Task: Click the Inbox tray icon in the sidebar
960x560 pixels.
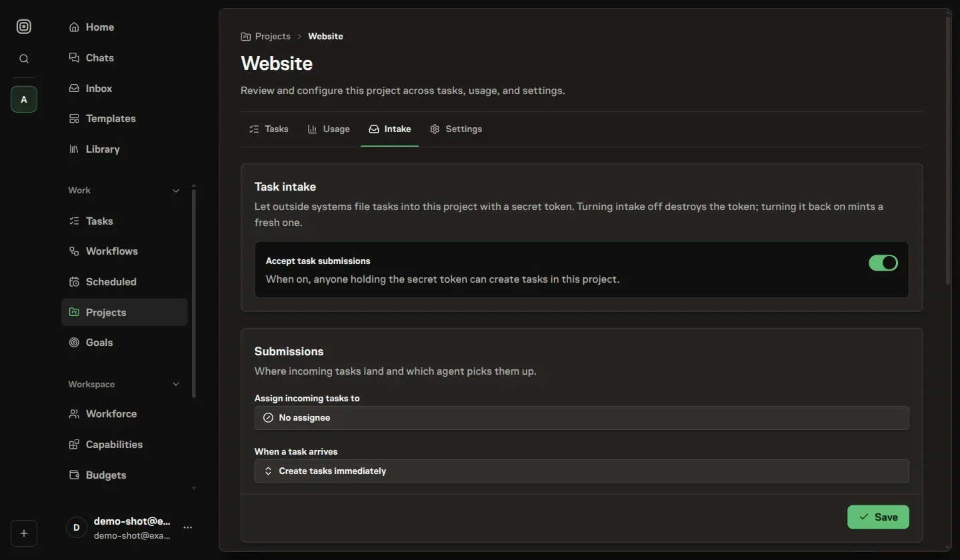Action: [74, 88]
